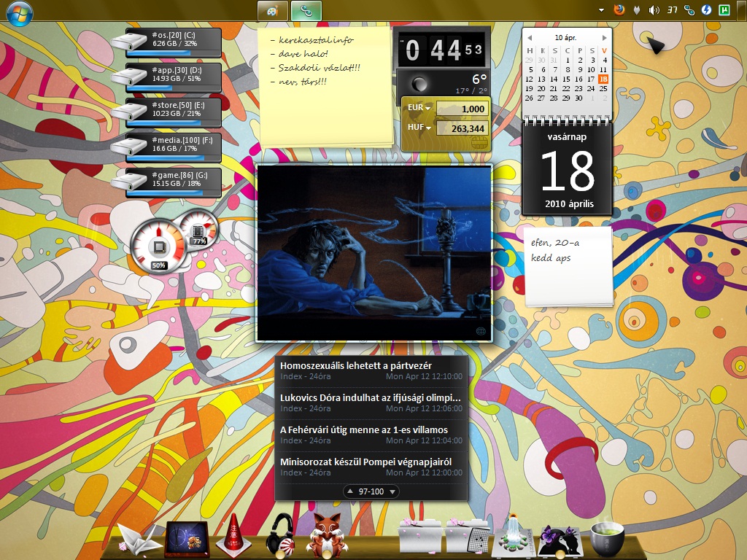Image resolution: width=747 pixels, height=560 pixels.
Task: Open the Daemon Tools lightning tray icon
Action: [706, 10]
